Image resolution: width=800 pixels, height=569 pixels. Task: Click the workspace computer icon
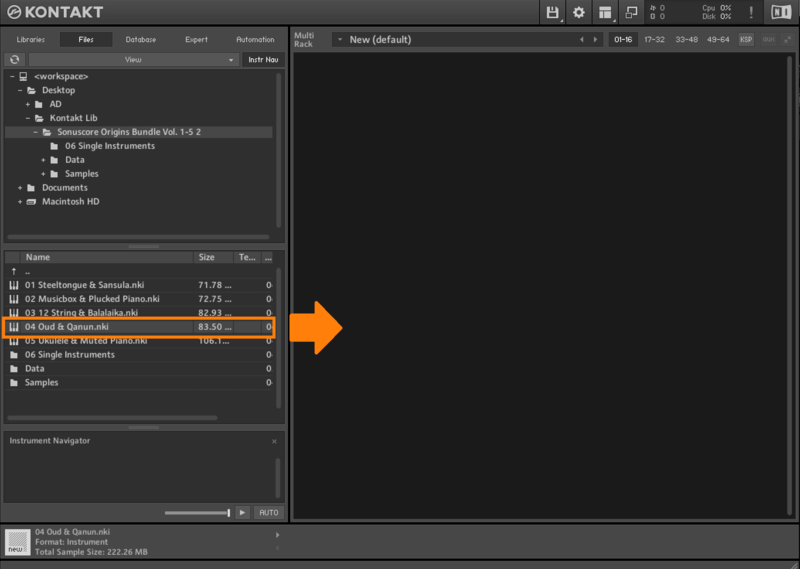(23, 77)
